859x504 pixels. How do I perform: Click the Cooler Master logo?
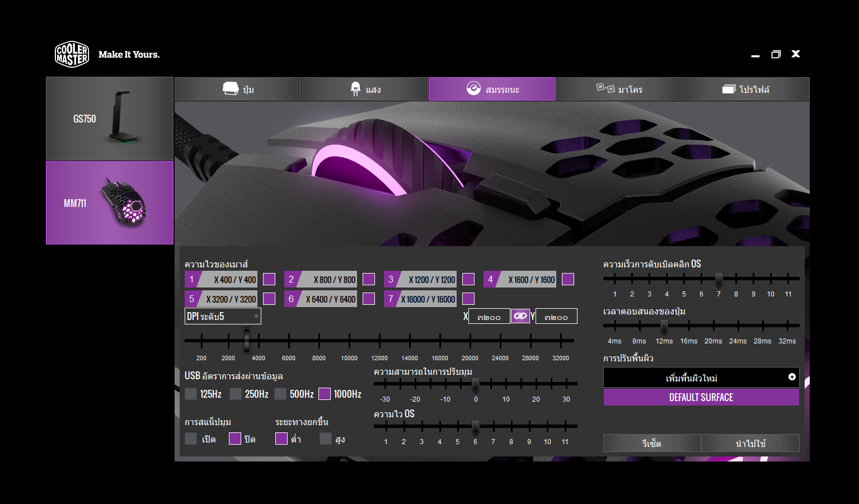click(x=72, y=54)
